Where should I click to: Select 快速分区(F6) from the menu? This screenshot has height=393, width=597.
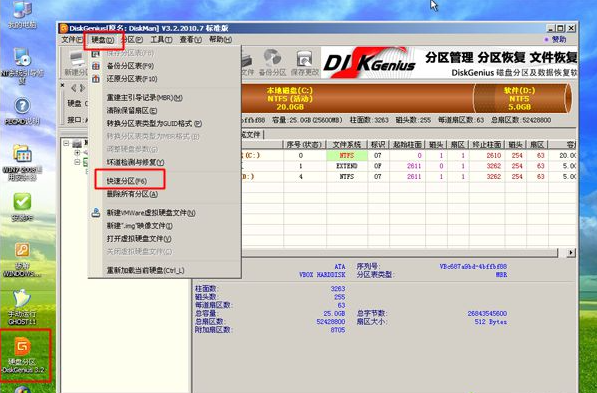tap(127, 181)
